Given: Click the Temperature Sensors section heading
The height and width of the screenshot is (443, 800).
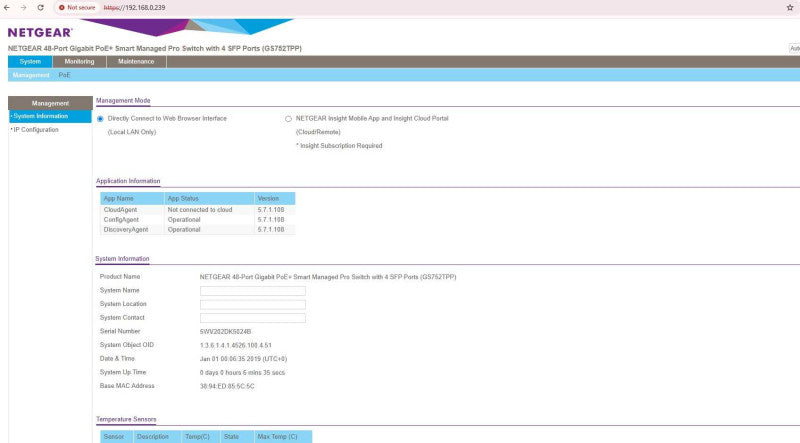Looking at the screenshot, I should [126, 420].
